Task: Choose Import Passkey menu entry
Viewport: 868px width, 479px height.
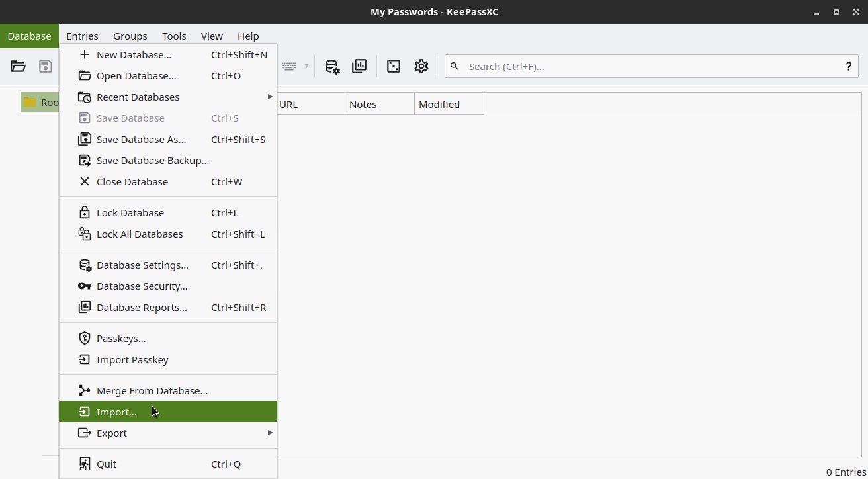Action: (168, 360)
